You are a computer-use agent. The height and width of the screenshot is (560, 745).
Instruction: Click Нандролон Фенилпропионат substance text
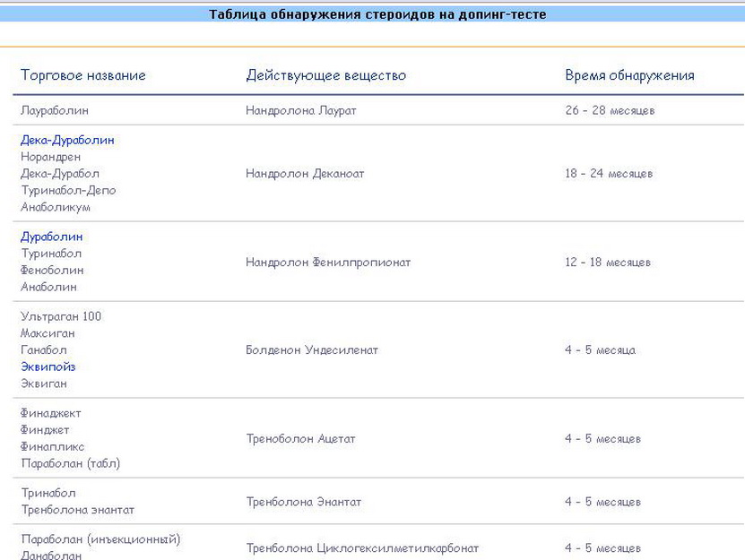[x=328, y=263]
